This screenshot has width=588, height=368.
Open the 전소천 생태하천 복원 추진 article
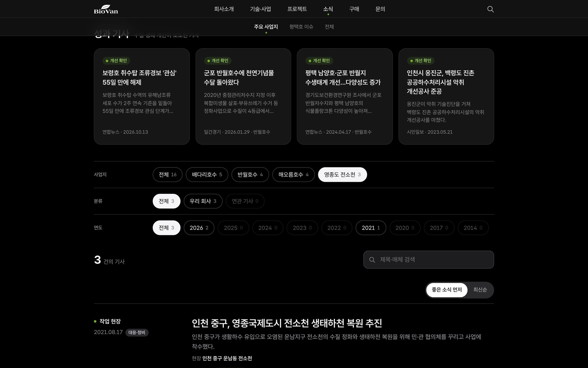pyautogui.click(x=287, y=323)
